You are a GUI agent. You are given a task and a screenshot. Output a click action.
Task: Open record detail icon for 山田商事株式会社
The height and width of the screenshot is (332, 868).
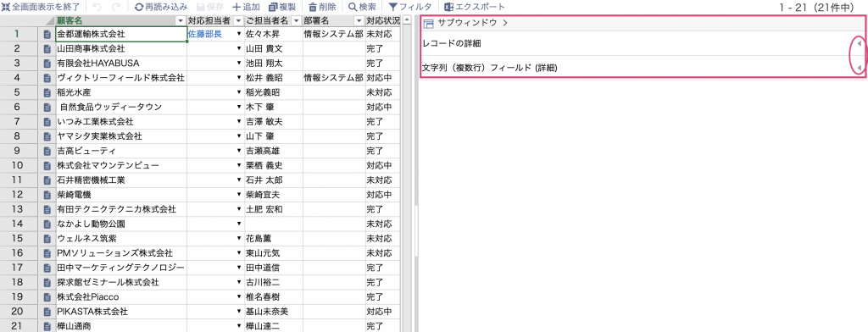coord(47,48)
